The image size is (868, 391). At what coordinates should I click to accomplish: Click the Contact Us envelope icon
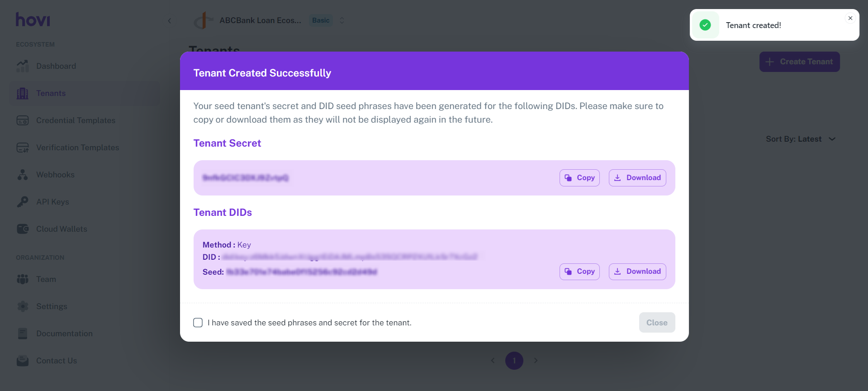(x=23, y=361)
